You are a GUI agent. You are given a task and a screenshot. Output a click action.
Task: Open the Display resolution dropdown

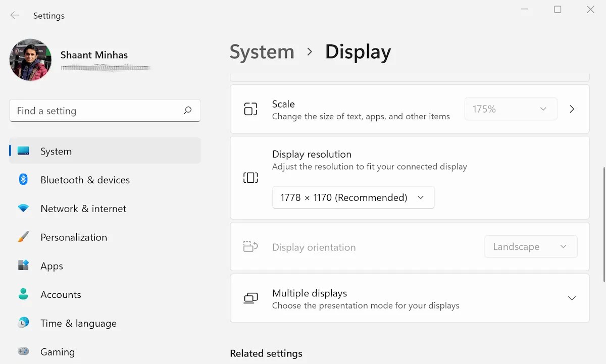353,197
